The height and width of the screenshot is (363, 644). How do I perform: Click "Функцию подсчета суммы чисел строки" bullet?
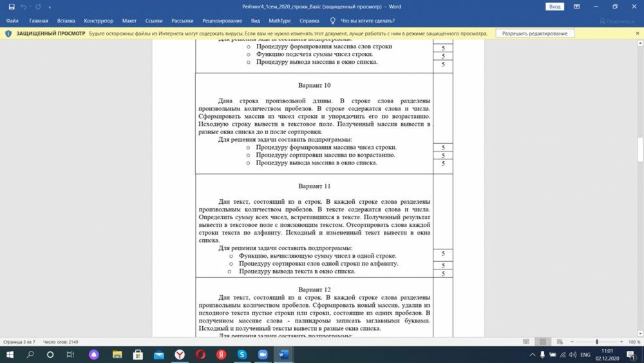[x=315, y=54]
